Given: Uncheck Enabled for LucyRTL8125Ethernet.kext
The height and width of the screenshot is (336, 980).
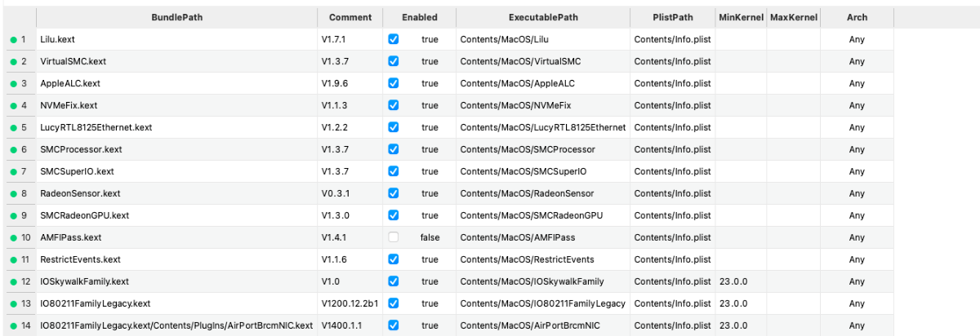Looking at the screenshot, I should pyautogui.click(x=394, y=127).
